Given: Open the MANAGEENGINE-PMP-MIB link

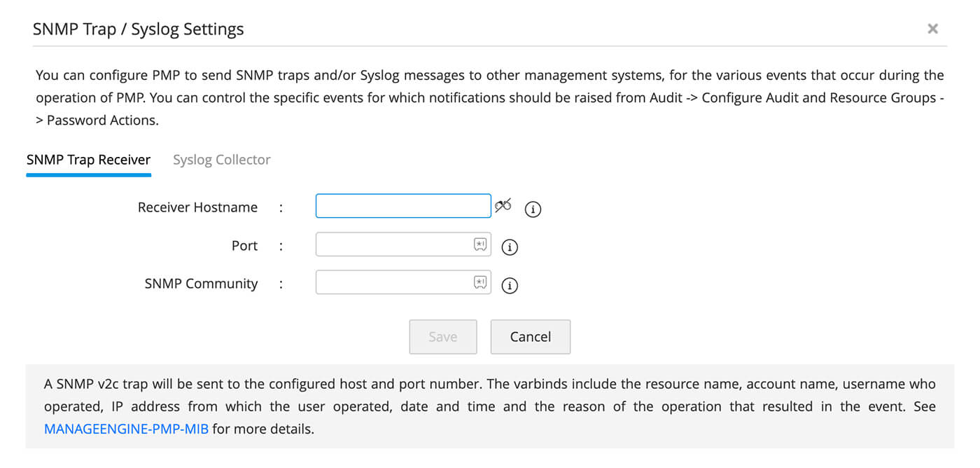Looking at the screenshot, I should tap(126, 429).
